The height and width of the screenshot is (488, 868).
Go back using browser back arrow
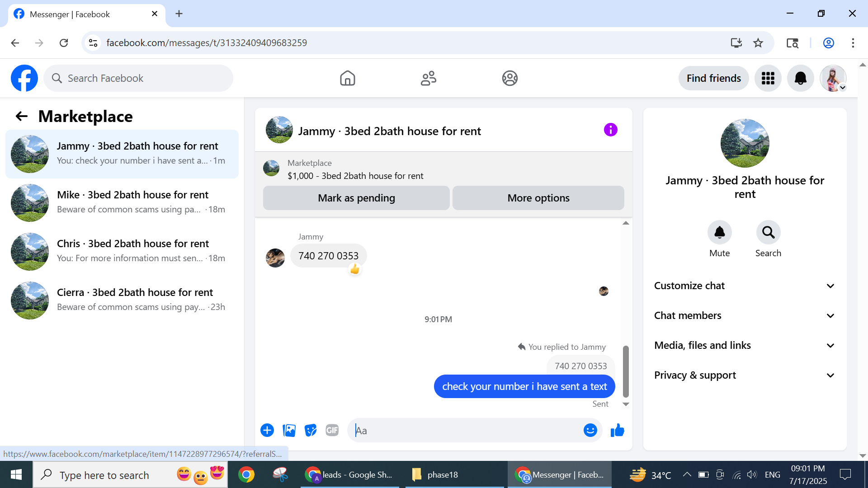pos(15,43)
